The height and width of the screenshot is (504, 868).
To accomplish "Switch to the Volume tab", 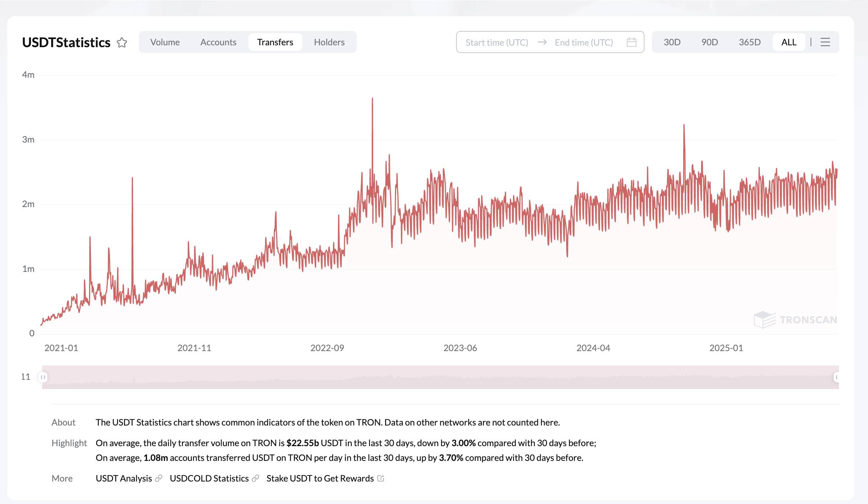I will coord(165,42).
